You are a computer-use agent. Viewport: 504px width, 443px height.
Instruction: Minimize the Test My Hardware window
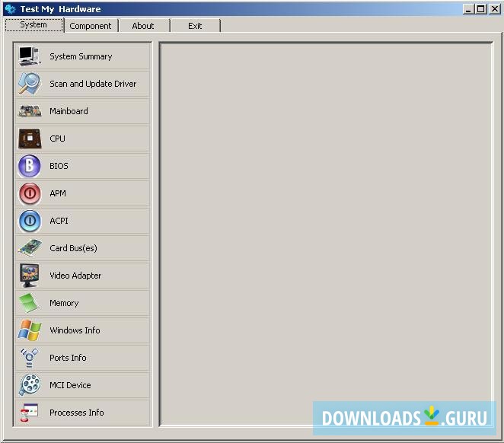[468, 9]
